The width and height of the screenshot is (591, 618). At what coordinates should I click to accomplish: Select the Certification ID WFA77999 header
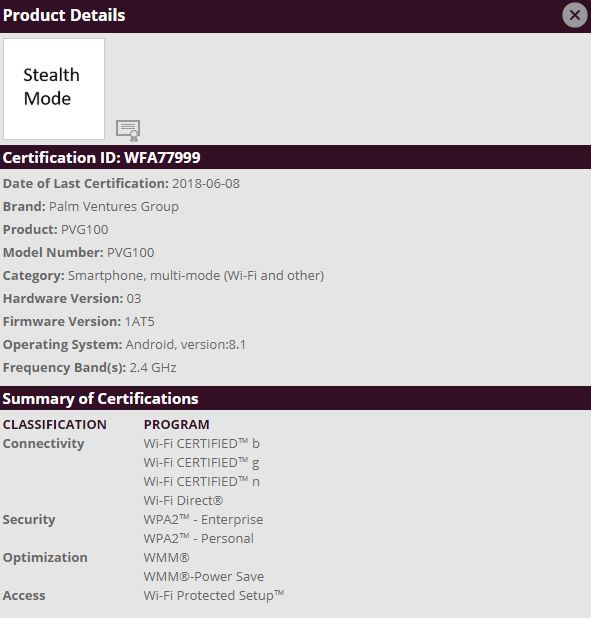click(x=295, y=157)
